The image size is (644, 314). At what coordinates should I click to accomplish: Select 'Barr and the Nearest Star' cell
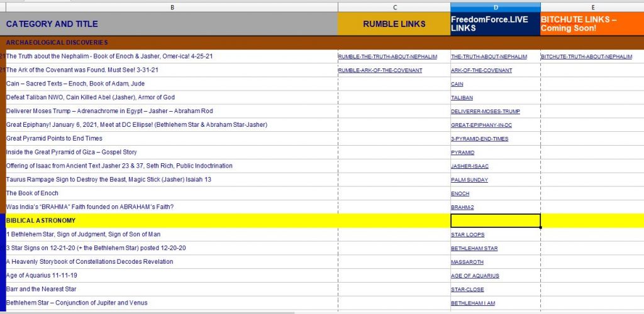(172, 289)
